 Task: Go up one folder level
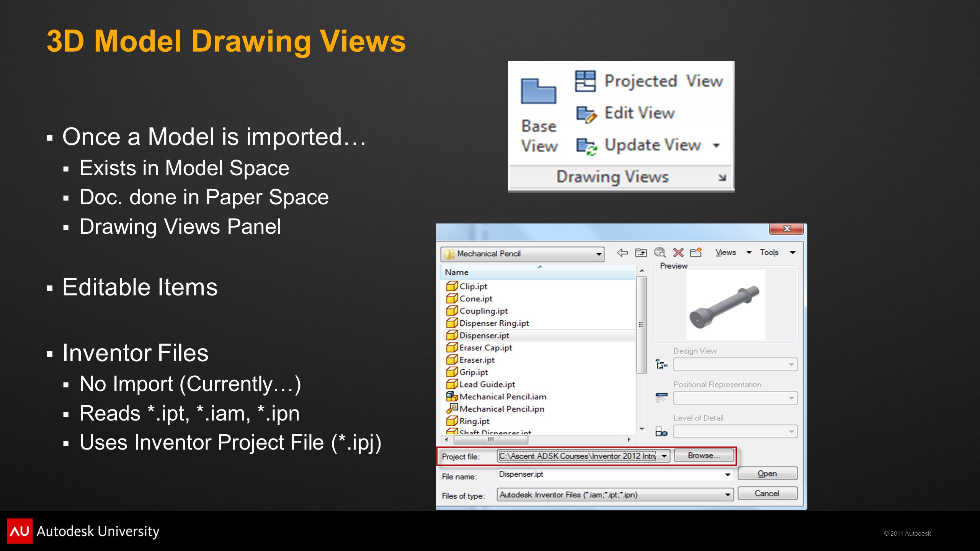pyautogui.click(x=641, y=253)
